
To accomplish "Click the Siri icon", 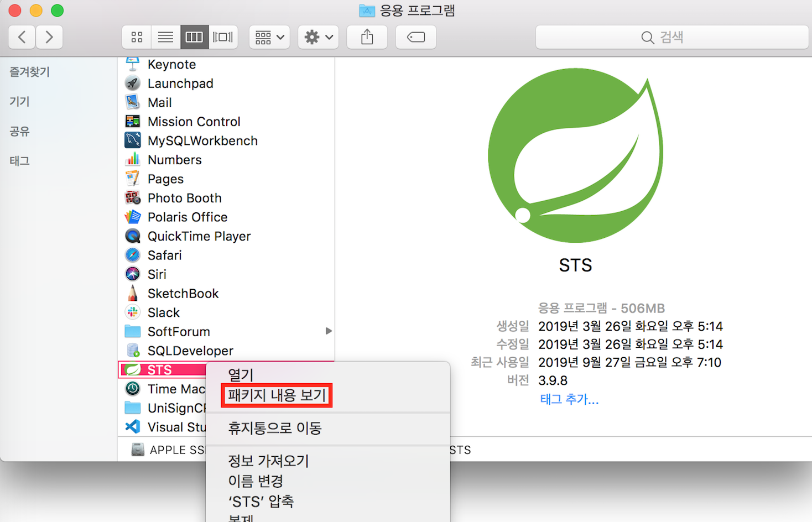I will pos(133,274).
